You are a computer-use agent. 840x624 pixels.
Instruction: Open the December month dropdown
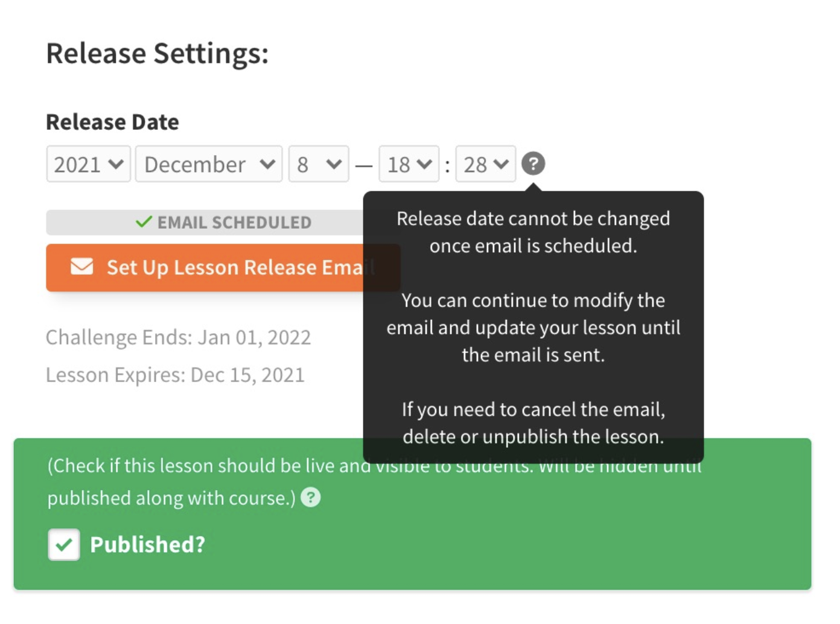pos(209,164)
